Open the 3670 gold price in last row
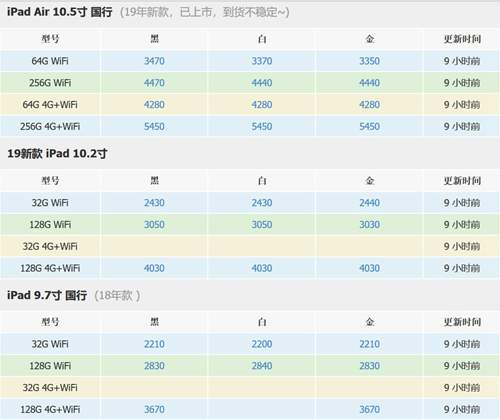The image size is (500, 420). click(369, 409)
